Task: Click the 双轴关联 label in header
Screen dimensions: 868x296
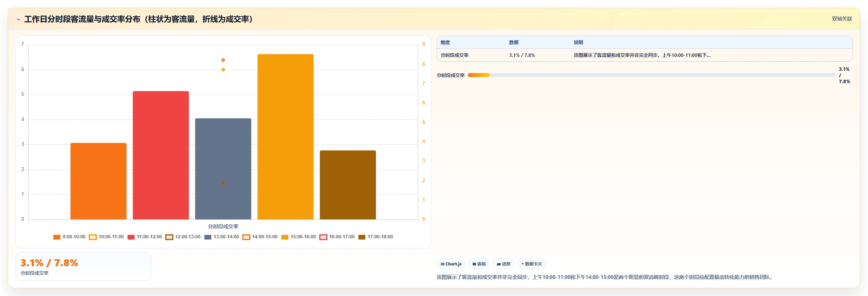Action: click(842, 19)
